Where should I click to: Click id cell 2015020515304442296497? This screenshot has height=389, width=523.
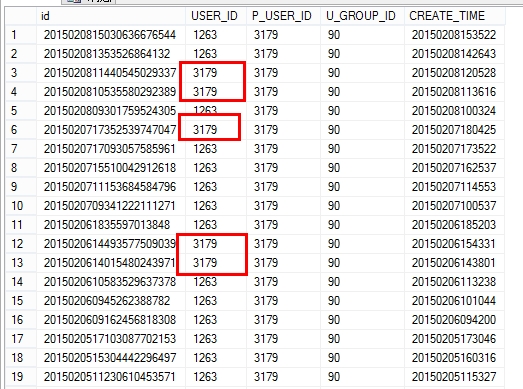110,358
